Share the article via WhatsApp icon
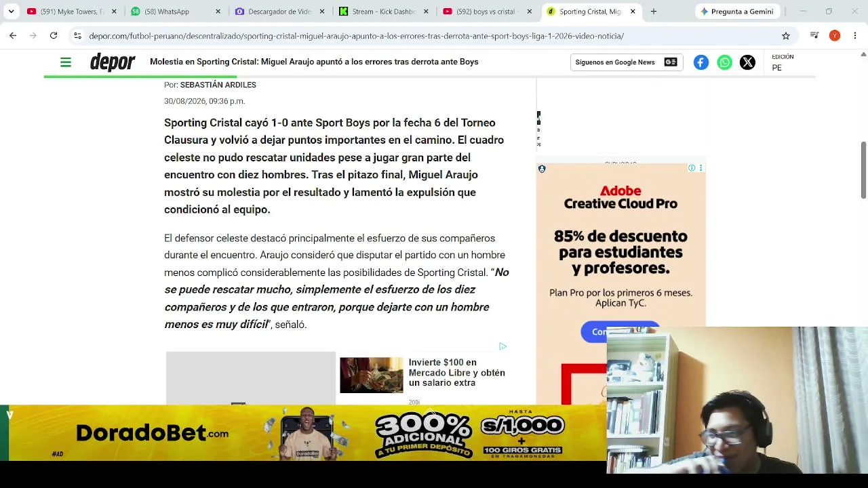This screenshot has width=868, height=488. pos(724,62)
